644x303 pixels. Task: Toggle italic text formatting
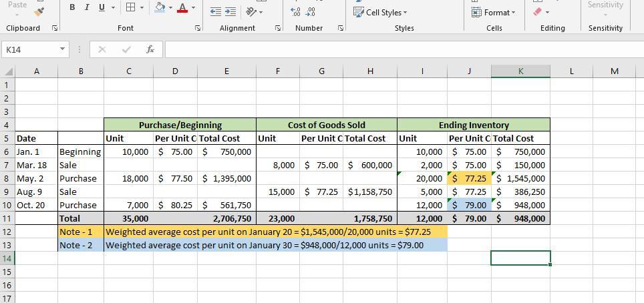(x=87, y=7)
